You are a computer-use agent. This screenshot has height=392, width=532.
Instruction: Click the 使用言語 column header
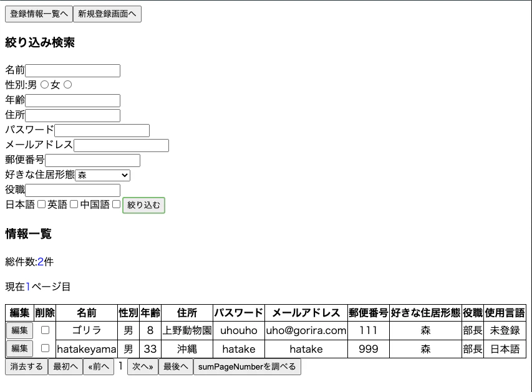(505, 313)
